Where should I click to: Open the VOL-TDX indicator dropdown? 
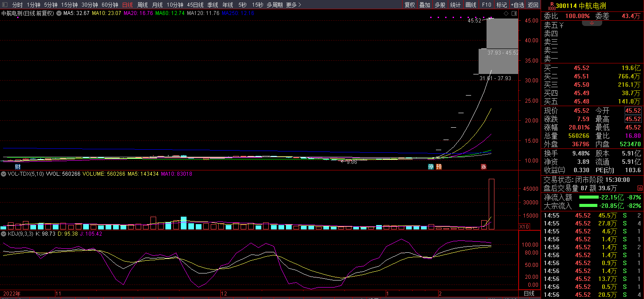[x=4, y=174]
